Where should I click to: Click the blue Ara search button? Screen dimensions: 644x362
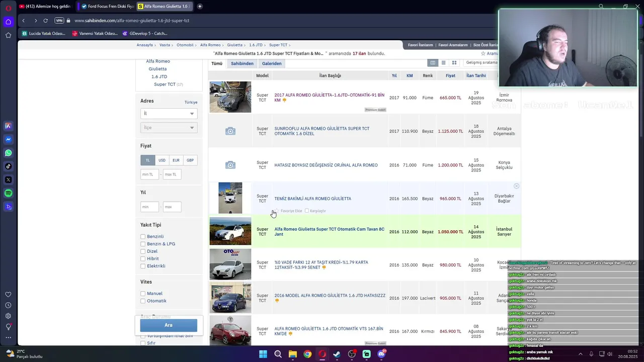tap(169, 325)
